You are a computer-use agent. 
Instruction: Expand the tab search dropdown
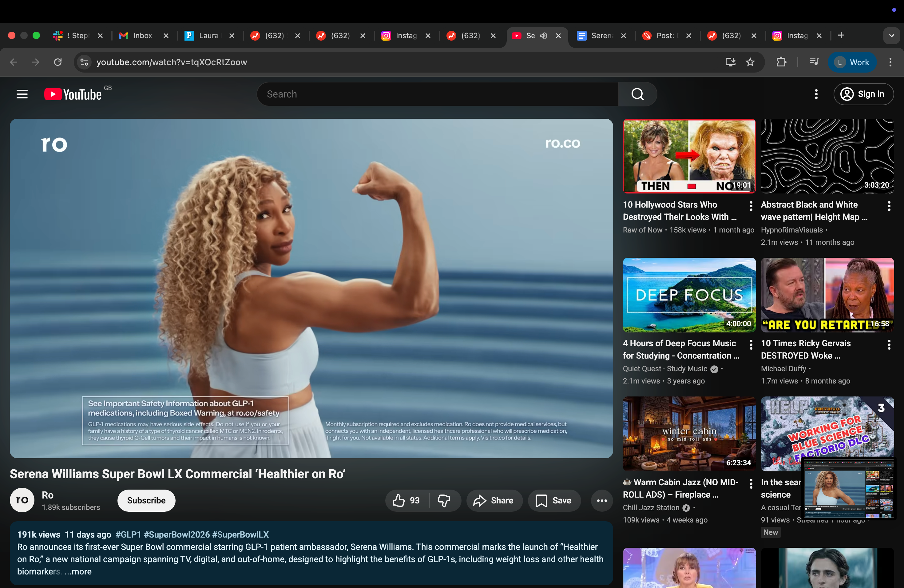pos(891,35)
